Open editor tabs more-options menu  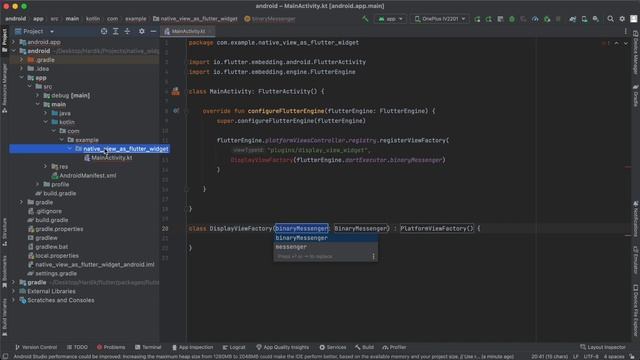tap(625, 31)
